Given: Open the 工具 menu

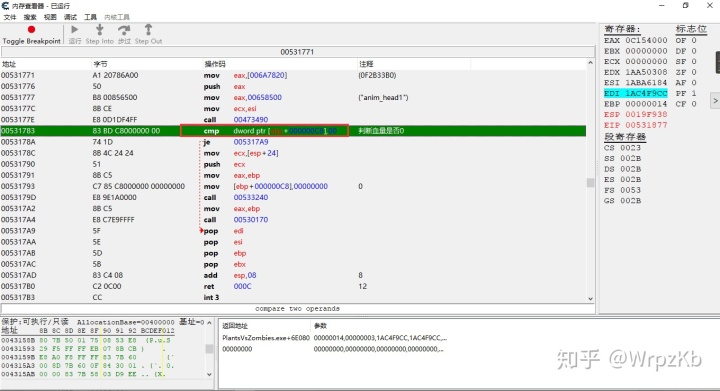Looking at the screenshot, I should (90, 17).
